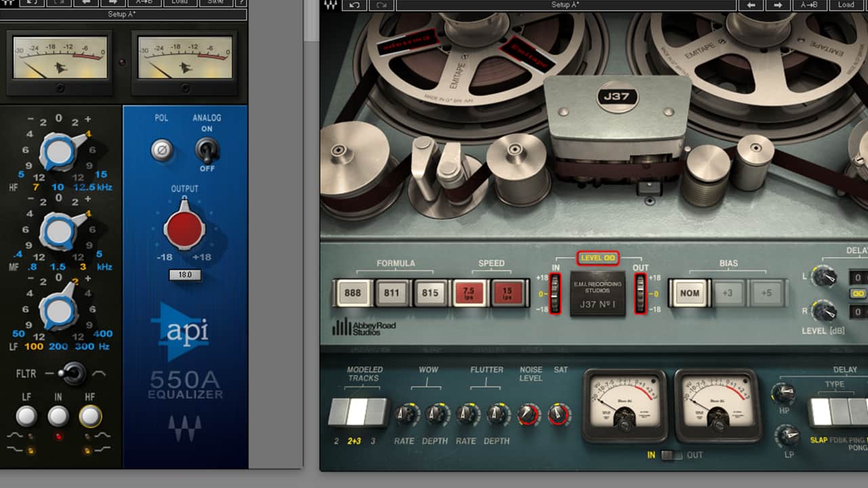Click the SAT saturation knob
This screenshot has height=488, width=868.
pos(559,414)
